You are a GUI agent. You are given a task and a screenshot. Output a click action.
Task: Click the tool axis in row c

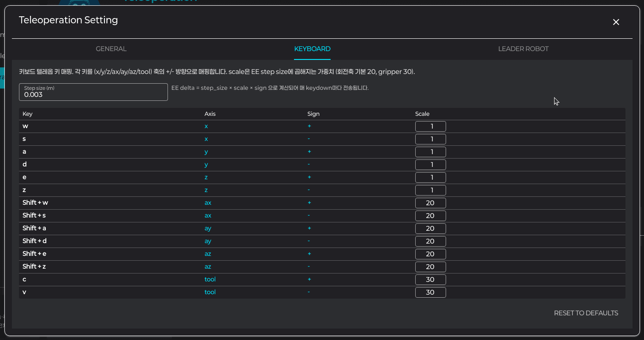(x=210, y=280)
